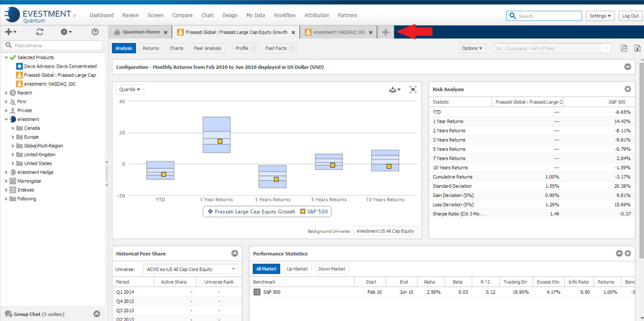Screen dimensions: 644x321
Task: Collapse the Selected Products tree node
Action: coord(6,57)
